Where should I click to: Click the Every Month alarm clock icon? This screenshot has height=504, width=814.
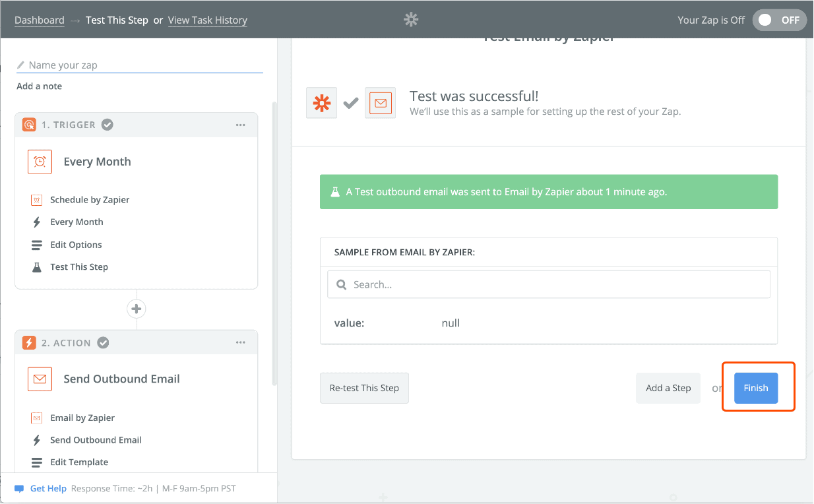coord(40,162)
